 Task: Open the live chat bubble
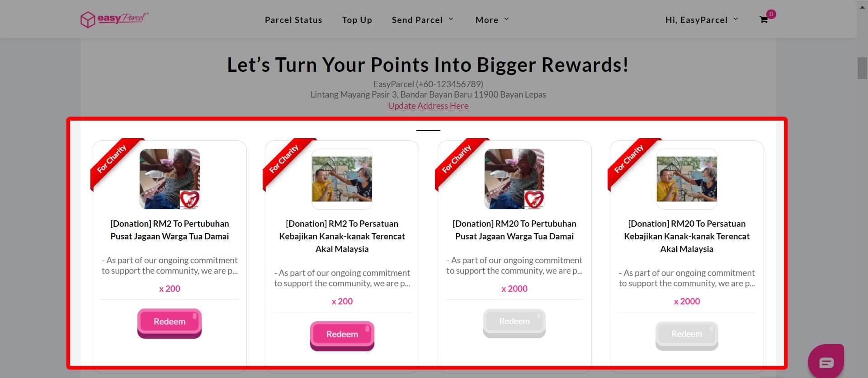(826, 362)
